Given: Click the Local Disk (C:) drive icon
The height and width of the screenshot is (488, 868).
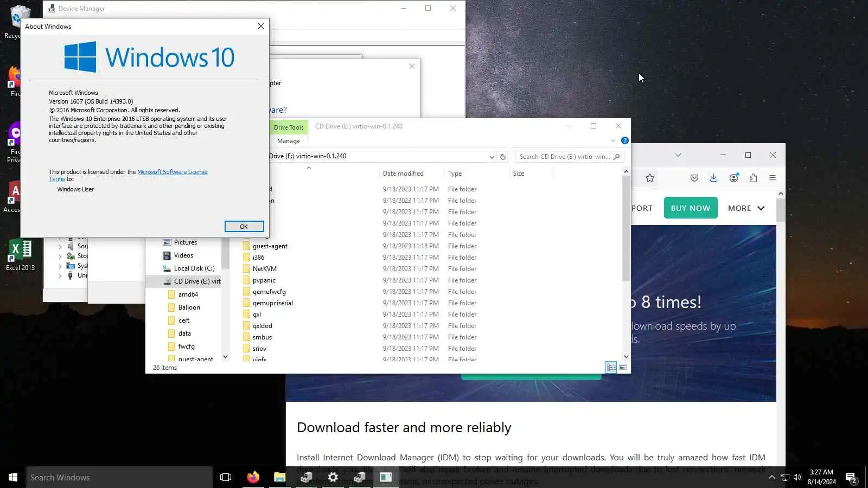Looking at the screenshot, I should 167,268.
